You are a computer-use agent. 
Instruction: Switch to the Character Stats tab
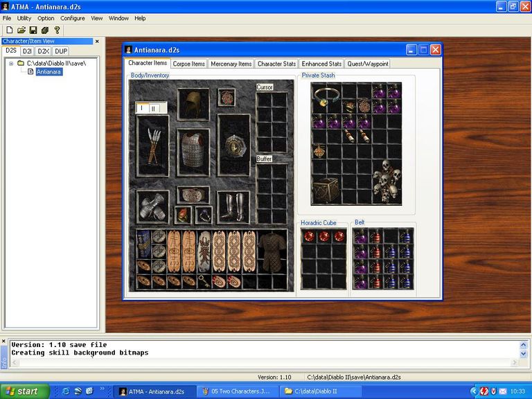[x=276, y=64]
